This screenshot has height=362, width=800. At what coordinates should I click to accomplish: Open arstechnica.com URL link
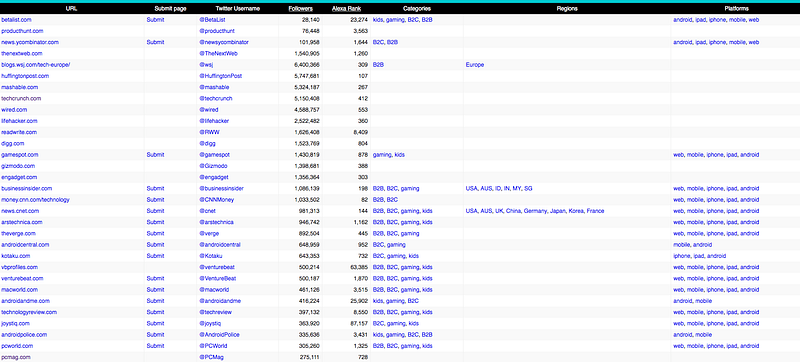click(x=21, y=222)
